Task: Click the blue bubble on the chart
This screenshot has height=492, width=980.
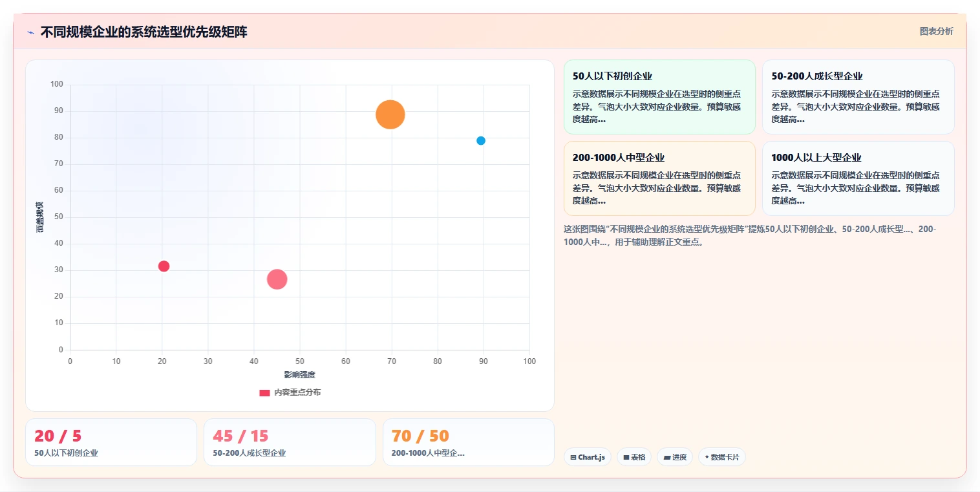Action: click(481, 141)
